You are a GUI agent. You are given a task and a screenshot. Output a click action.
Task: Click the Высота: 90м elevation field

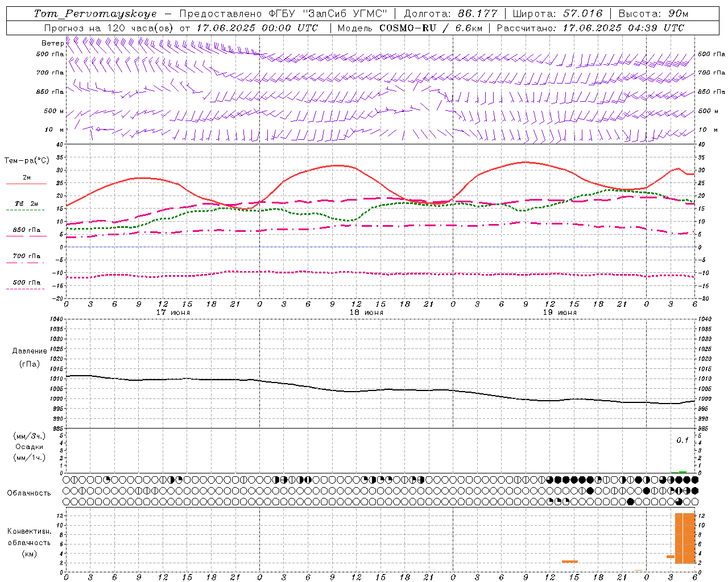pos(653,14)
